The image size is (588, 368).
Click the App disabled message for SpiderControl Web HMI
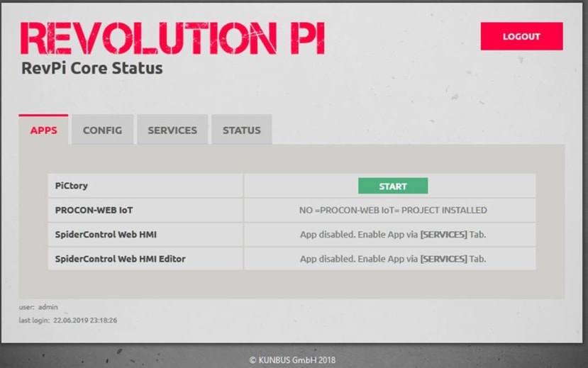click(393, 235)
